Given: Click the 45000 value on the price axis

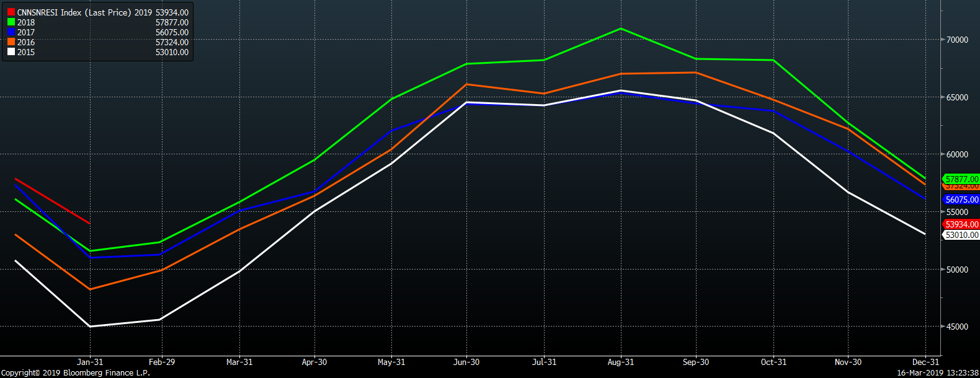Looking at the screenshot, I should pyautogui.click(x=957, y=327).
